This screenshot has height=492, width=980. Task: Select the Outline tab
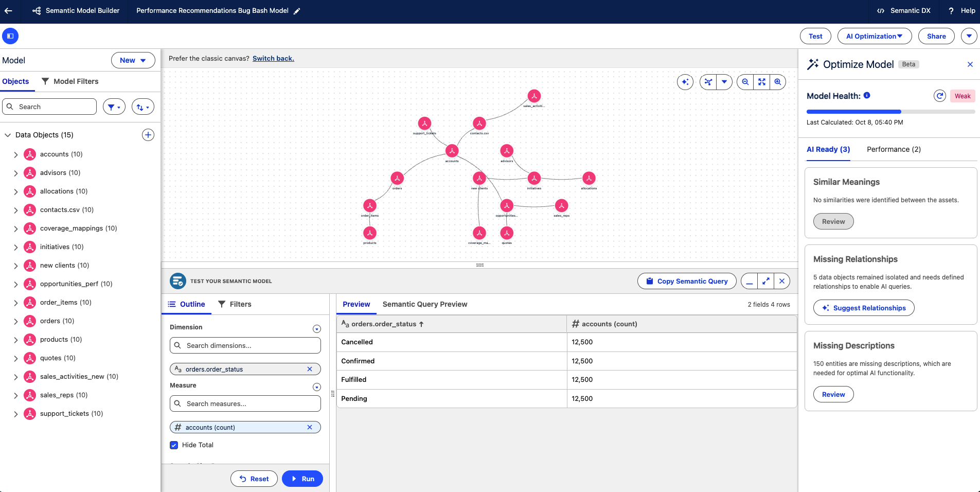[187, 304]
